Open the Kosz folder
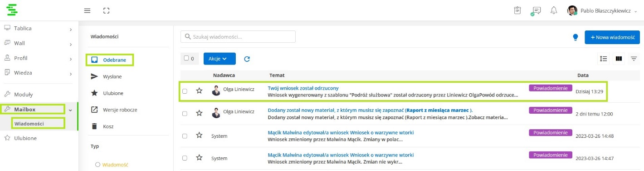The height and width of the screenshot is (171, 644). tap(108, 126)
